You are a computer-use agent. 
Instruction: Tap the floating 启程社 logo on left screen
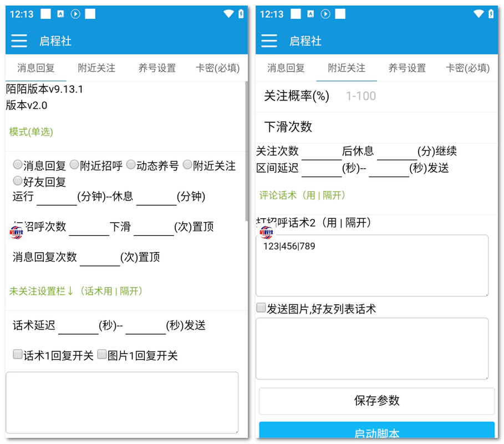coord(18,232)
